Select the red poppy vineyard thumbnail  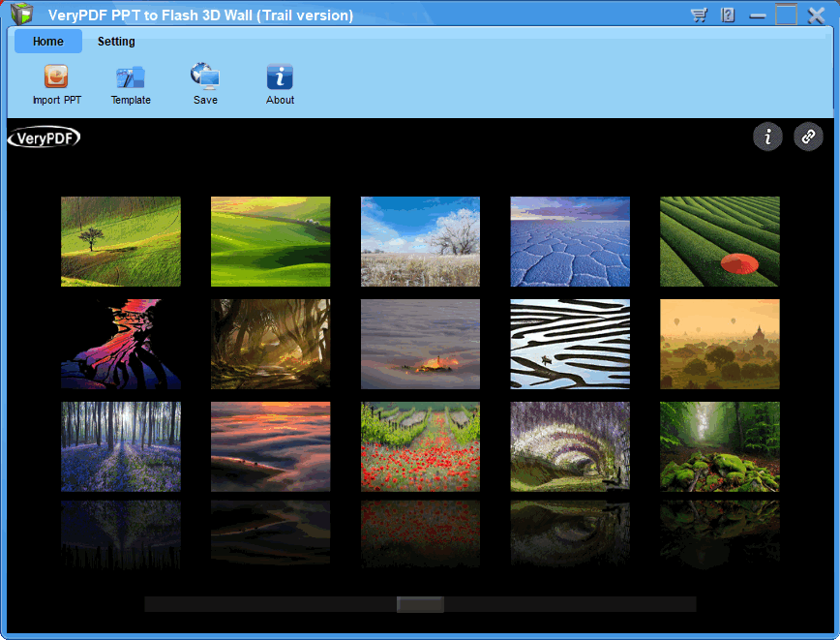pos(420,446)
